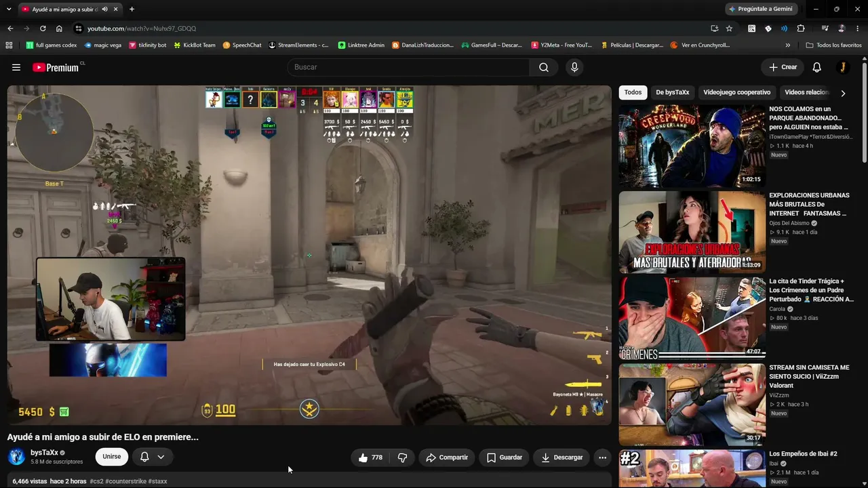Screen dimensions: 868x488
Task: Open the apps grid in bookmarks bar
Action: (9, 45)
